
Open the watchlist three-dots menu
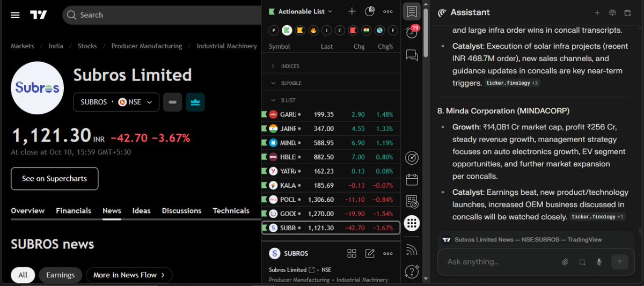coord(387,11)
